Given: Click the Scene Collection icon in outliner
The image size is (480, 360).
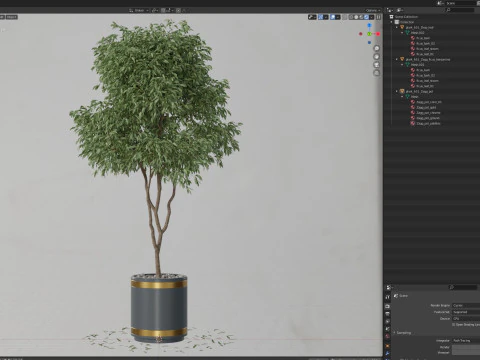Looking at the screenshot, I should [x=392, y=17].
